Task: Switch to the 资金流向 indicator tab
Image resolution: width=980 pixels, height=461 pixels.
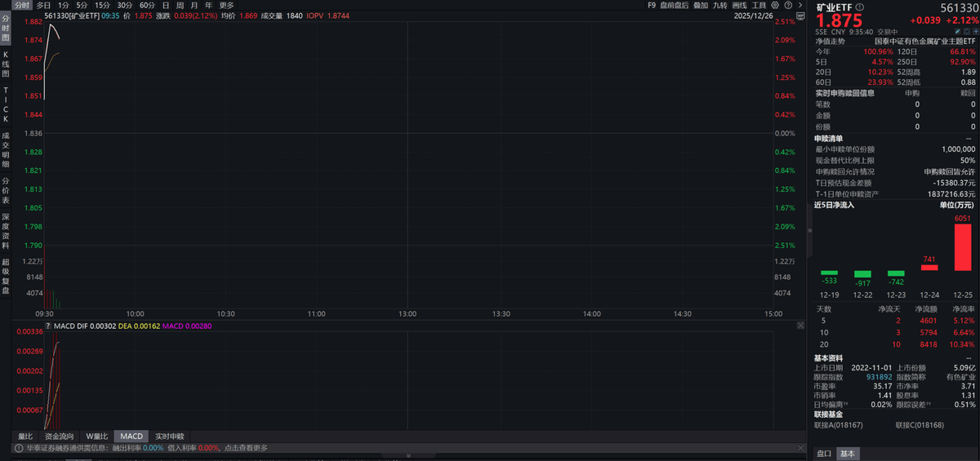Action: click(x=59, y=437)
